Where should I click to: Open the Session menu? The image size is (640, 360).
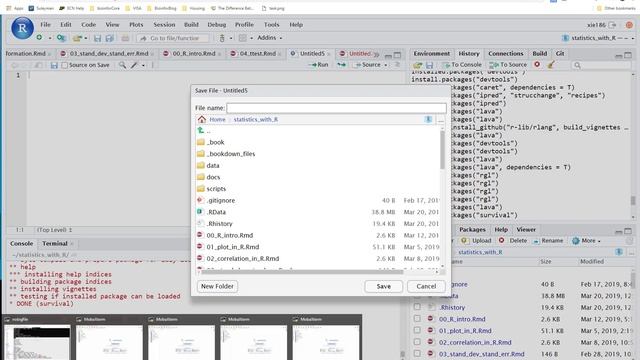[x=164, y=24]
